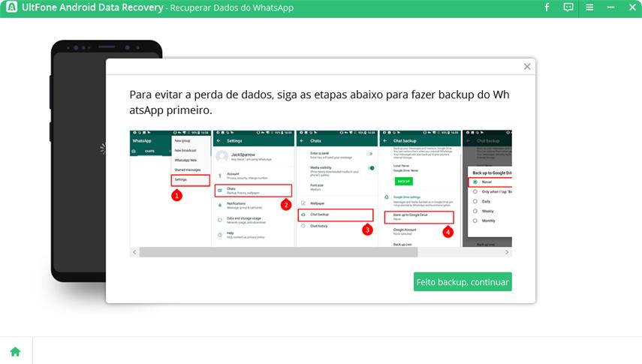
Task: Click the backup instruction text in the dialog
Action: tap(319, 102)
